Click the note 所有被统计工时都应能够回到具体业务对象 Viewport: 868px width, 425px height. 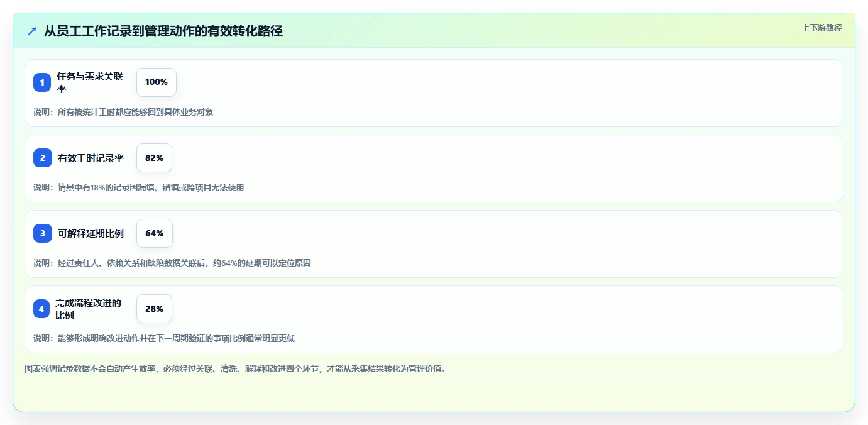[x=123, y=112]
